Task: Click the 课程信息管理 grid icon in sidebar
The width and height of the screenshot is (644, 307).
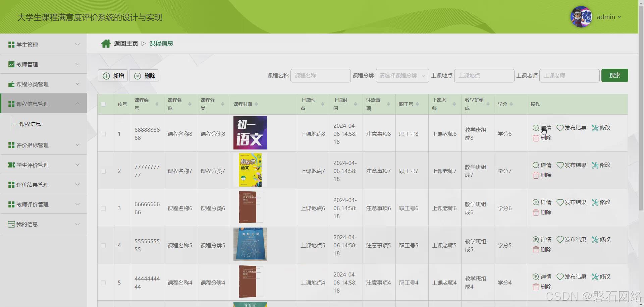Action: [11, 104]
